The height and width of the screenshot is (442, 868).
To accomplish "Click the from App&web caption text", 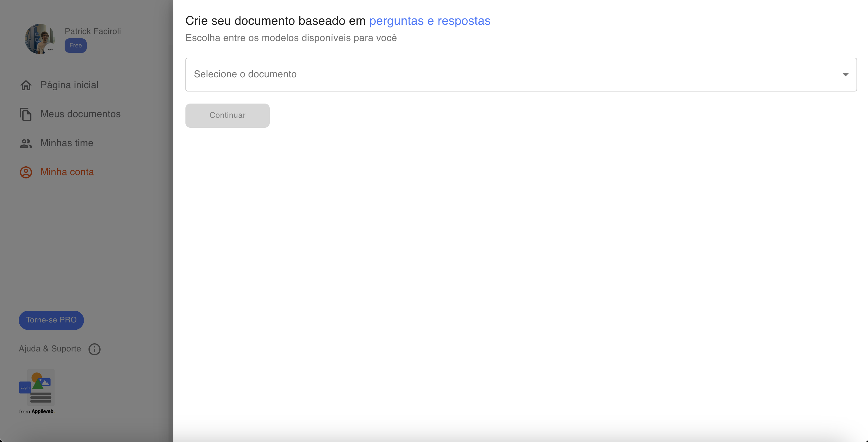I will pos(36,411).
